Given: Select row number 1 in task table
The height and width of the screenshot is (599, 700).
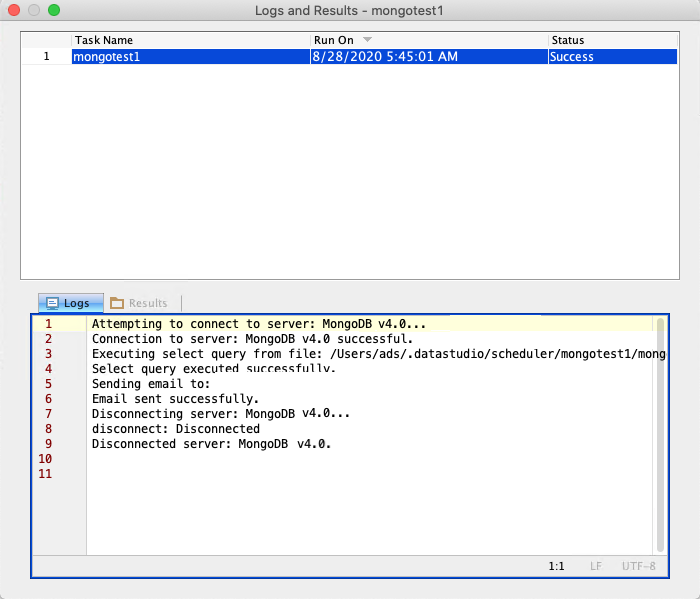Looking at the screenshot, I should (46, 57).
